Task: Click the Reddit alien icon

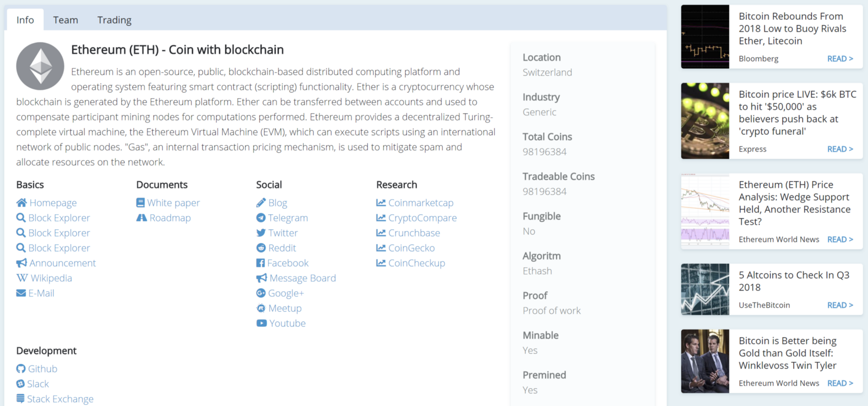Action: coord(261,248)
